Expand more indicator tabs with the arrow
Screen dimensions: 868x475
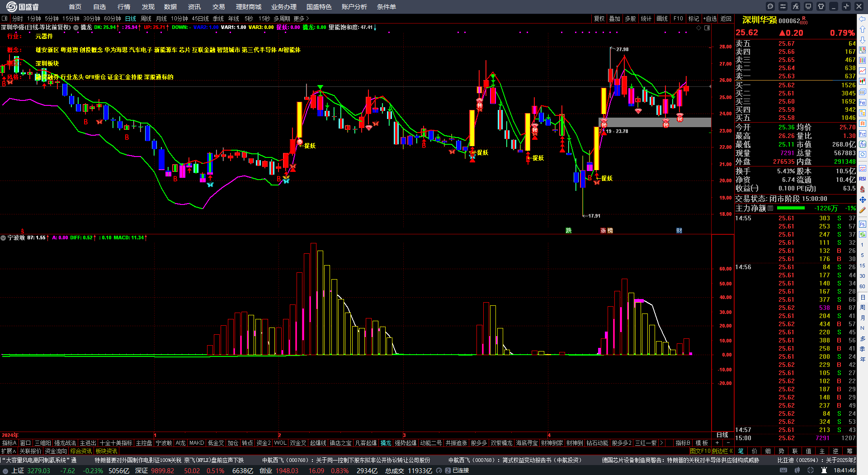point(661,443)
